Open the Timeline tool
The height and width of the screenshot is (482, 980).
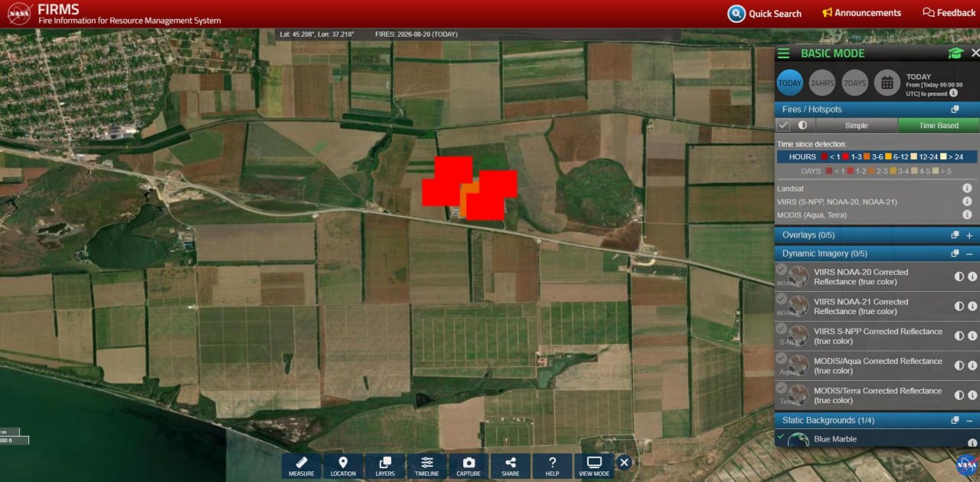click(x=426, y=466)
